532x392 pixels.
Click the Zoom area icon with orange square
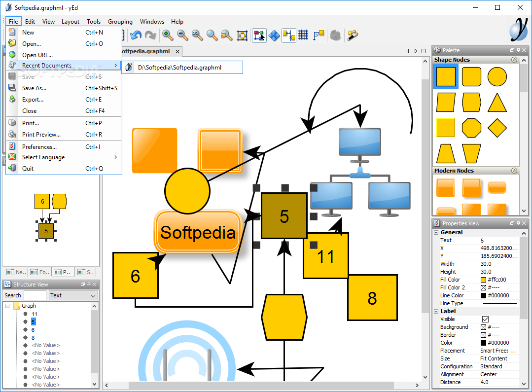tap(227, 35)
